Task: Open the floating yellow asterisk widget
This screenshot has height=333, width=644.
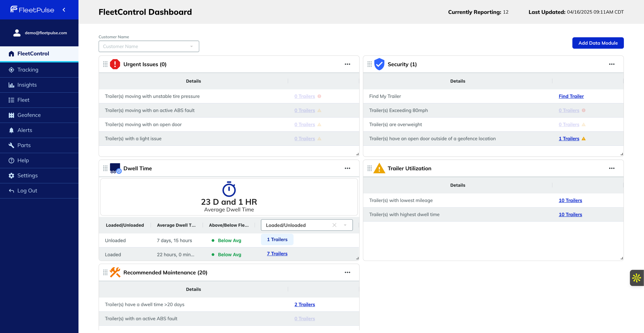Action: 636,278
